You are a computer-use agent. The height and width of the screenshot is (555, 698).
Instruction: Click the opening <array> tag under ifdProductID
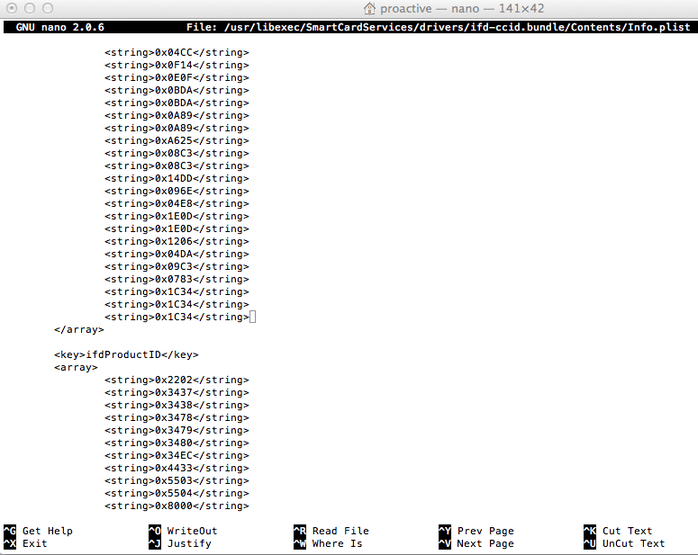(76, 368)
